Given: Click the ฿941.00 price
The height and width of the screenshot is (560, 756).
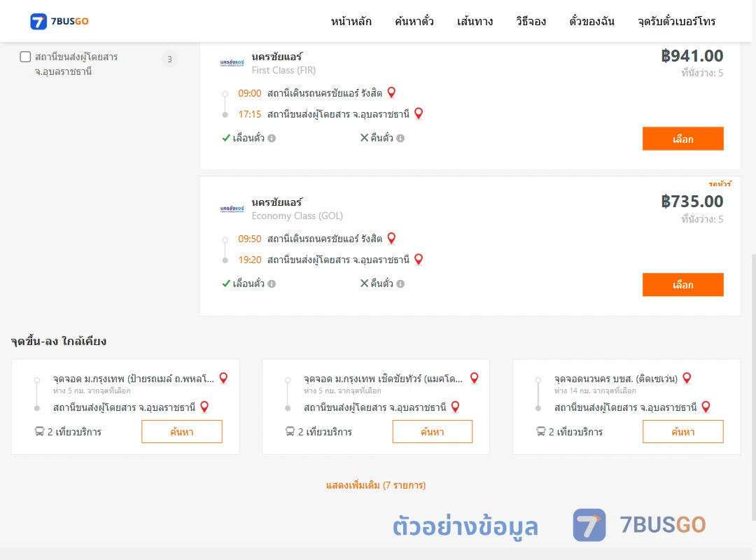Looking at the screenshot, I should 692,56.
